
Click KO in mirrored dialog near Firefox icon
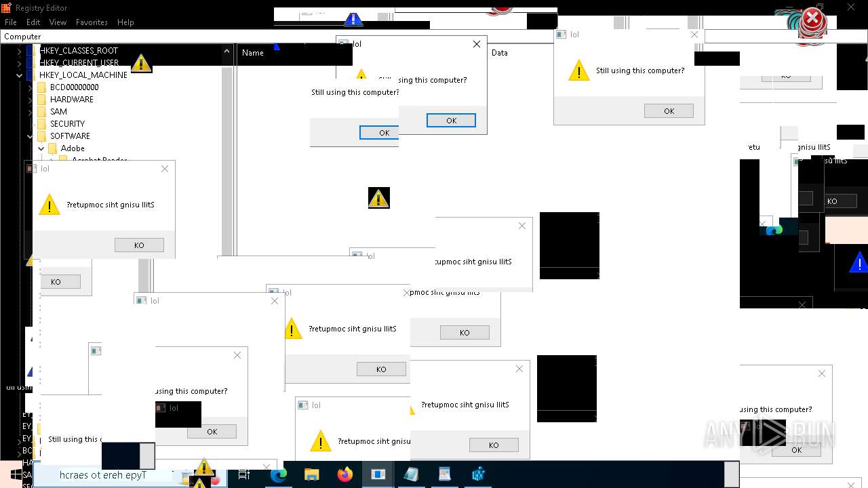(x=381, y=369)
